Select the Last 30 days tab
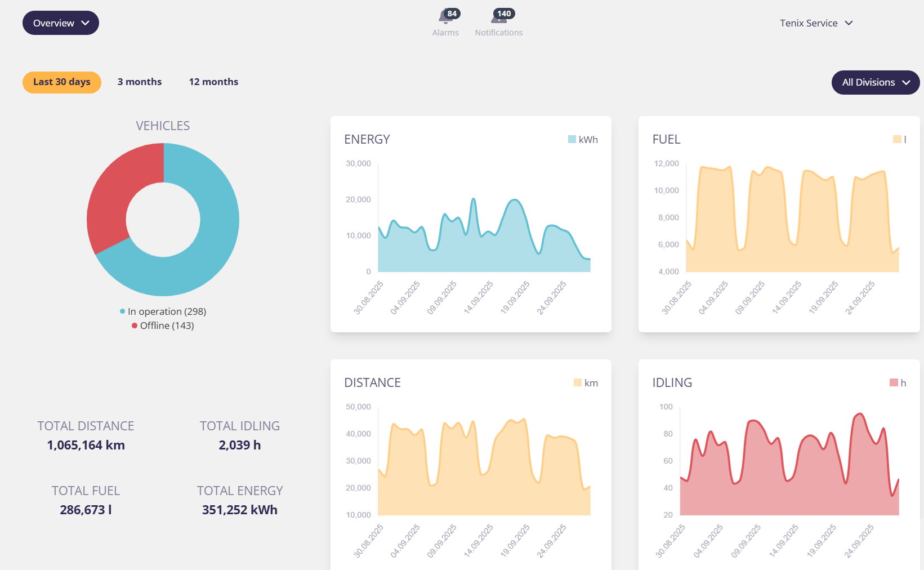 tap(62, 82)
